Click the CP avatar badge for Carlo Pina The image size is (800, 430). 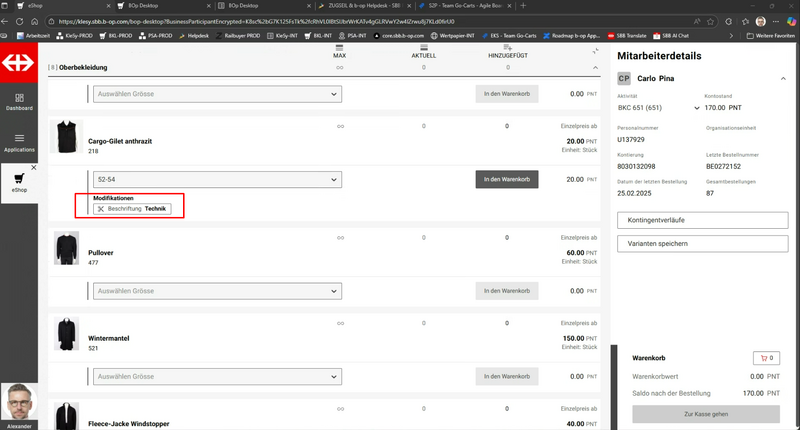tap(624, 78)
